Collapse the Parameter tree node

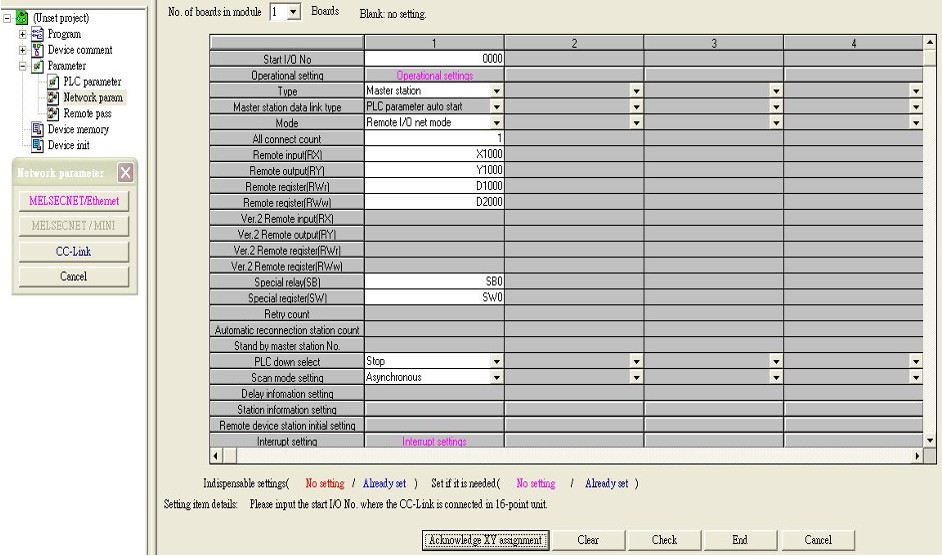click(x=23, y=66)
